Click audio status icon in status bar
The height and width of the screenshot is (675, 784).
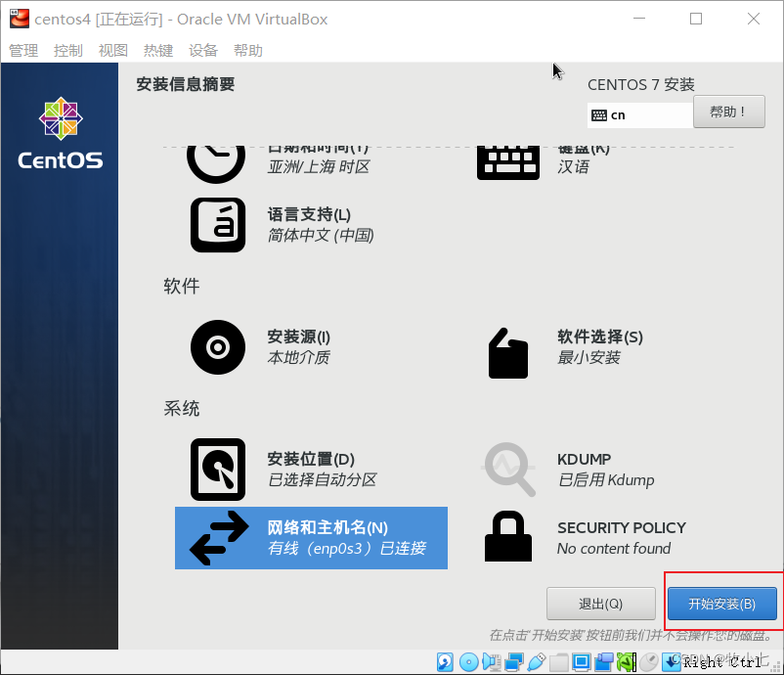pos(492,662)
